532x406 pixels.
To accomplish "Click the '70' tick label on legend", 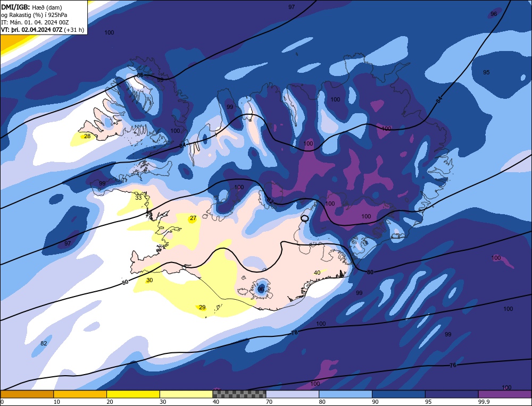I will tap(269, 402).
